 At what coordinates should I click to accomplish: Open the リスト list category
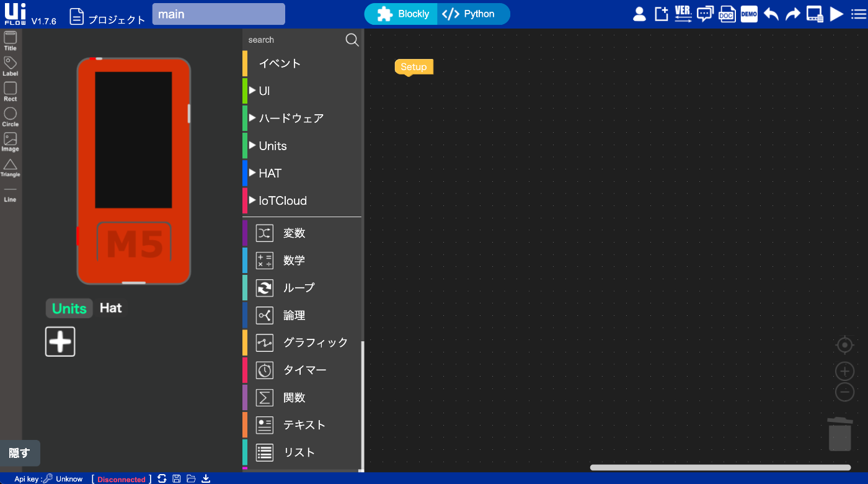[301, 452]
